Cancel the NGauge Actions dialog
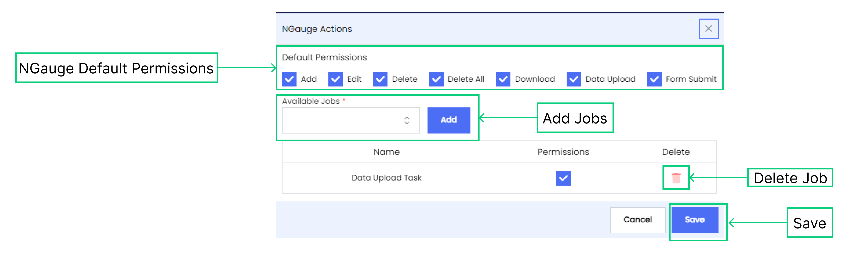The image size is (868, 259). [x=638, y=220]
